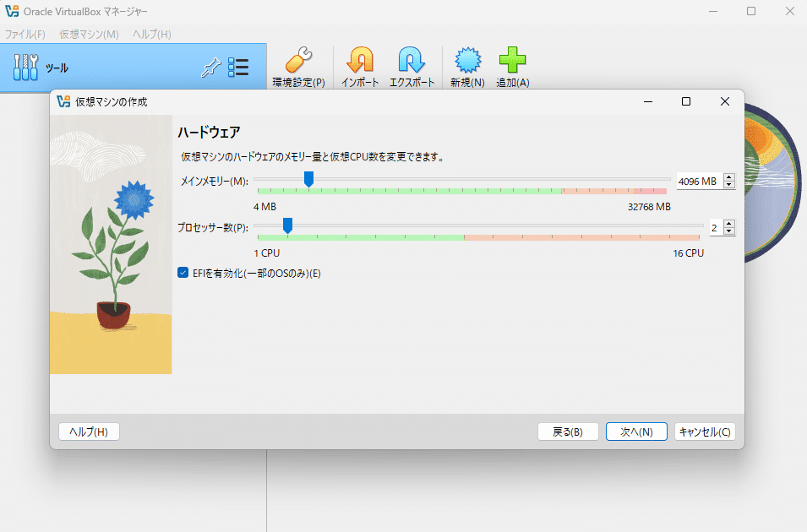Click VirtualBox logo in 仮想マシンの作成 dialog
This screenshot has height=532, width=807.
(63, 101)
